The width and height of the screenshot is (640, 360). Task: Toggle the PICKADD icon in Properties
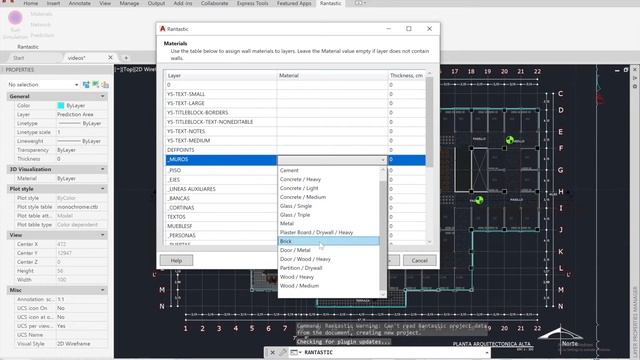[86, 84]
